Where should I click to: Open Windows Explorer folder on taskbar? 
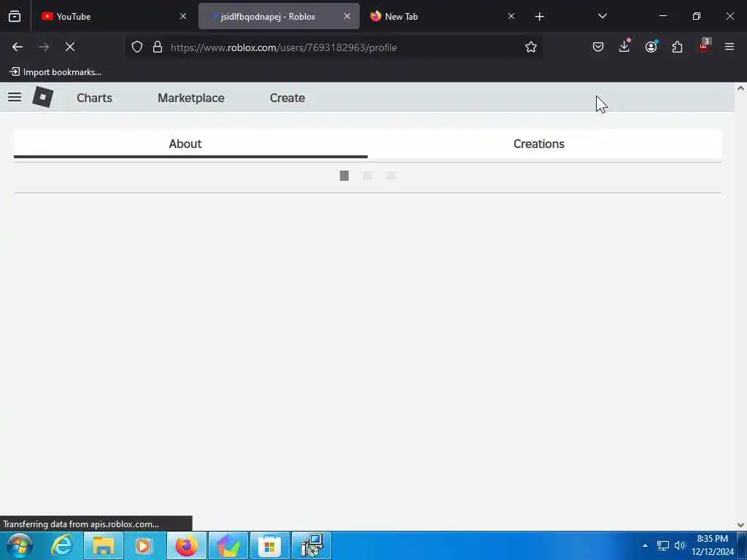[104, 545]
